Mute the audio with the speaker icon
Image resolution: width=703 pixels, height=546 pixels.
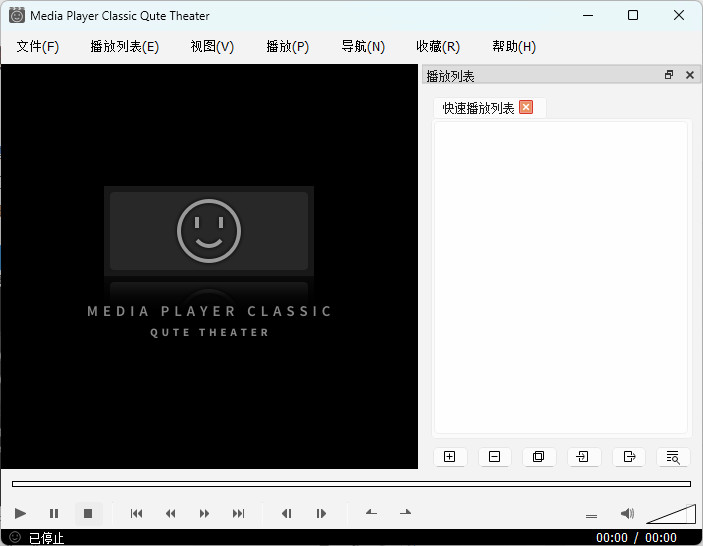(627, 513)
